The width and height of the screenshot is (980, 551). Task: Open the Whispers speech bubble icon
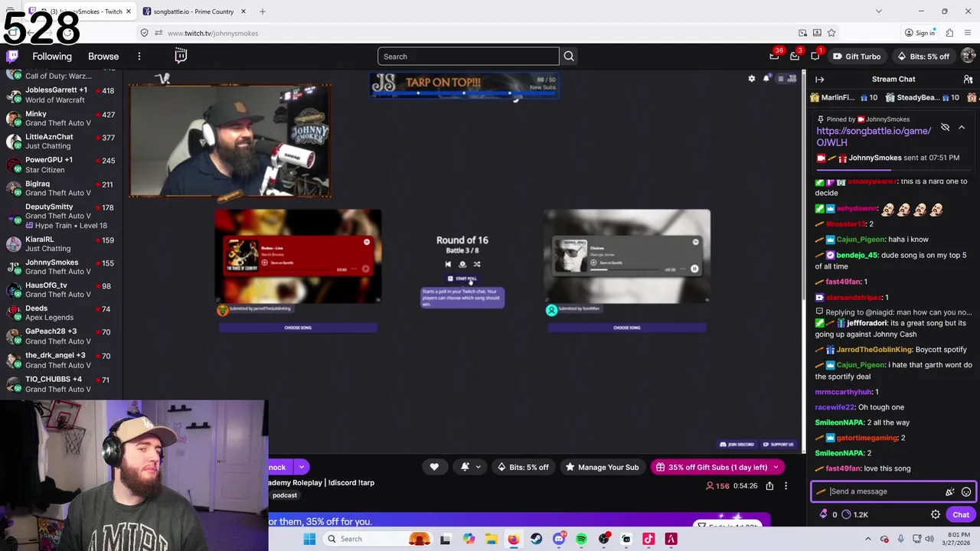click(x=815, y=56)
